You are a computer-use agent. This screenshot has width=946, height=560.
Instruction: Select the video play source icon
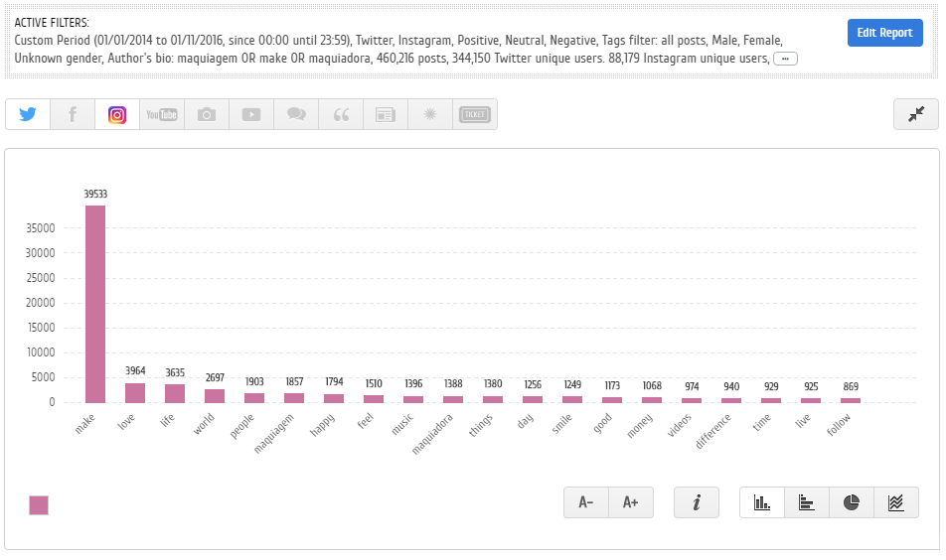point(251,114)
